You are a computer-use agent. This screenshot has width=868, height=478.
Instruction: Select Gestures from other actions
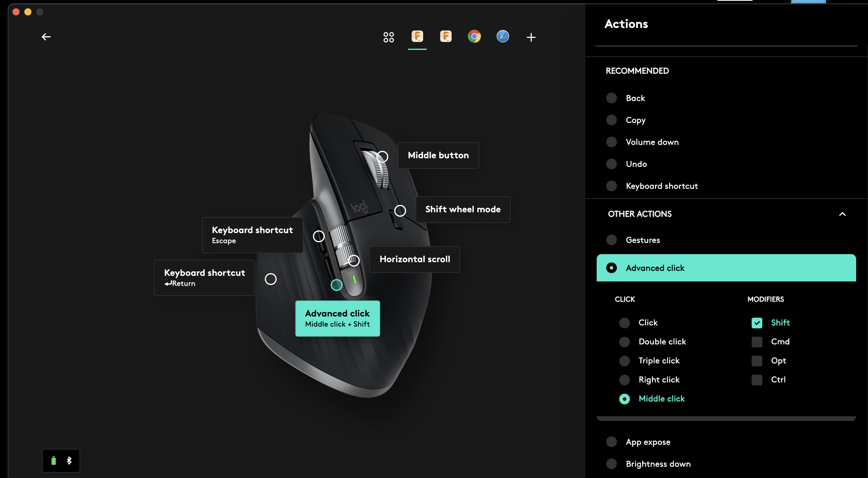(643, 240)
